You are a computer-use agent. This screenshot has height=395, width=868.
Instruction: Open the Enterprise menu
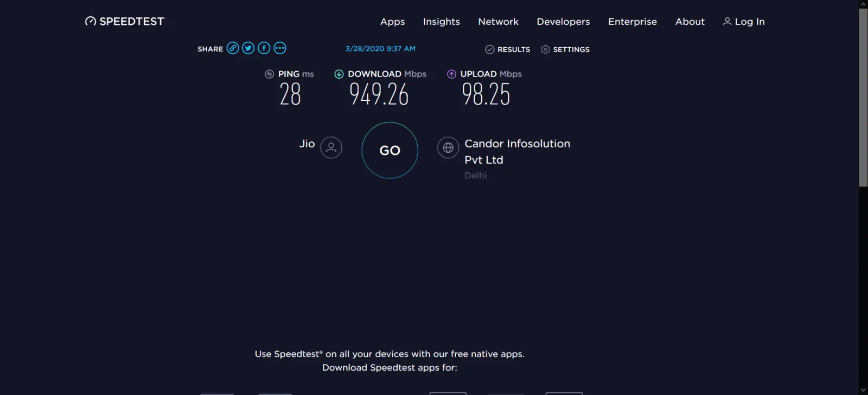click(633, 22)
